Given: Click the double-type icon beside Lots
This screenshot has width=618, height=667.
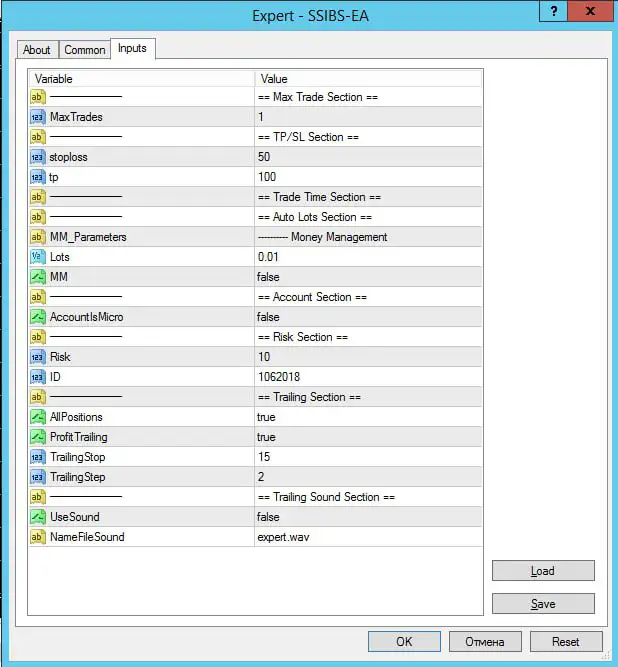Looking at the screenshot, I should click(38, 257).
